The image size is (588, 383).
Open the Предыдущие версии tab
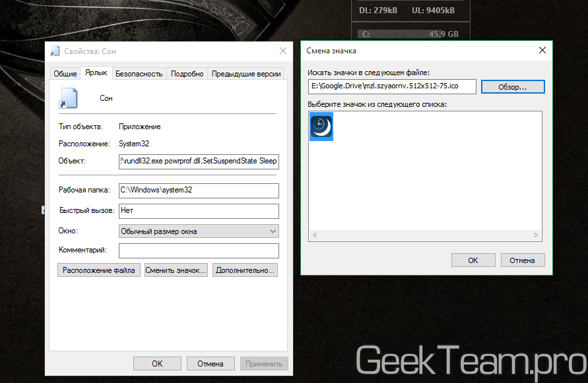click(247, 74)
